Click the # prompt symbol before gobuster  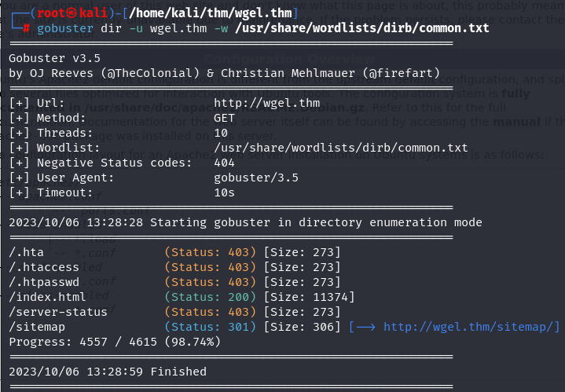coord(27,27)
